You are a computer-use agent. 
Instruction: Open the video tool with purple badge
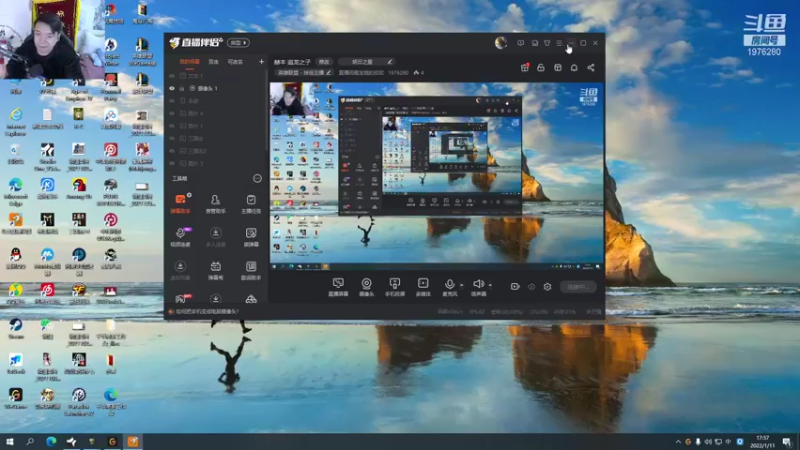(x=180, y=237)
